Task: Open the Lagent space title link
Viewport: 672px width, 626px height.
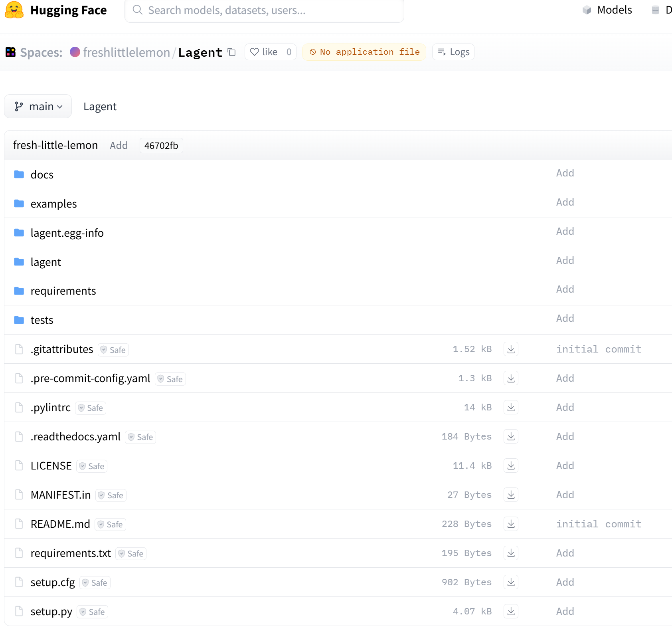Action: pyautogui.click(x=200, y=52)
